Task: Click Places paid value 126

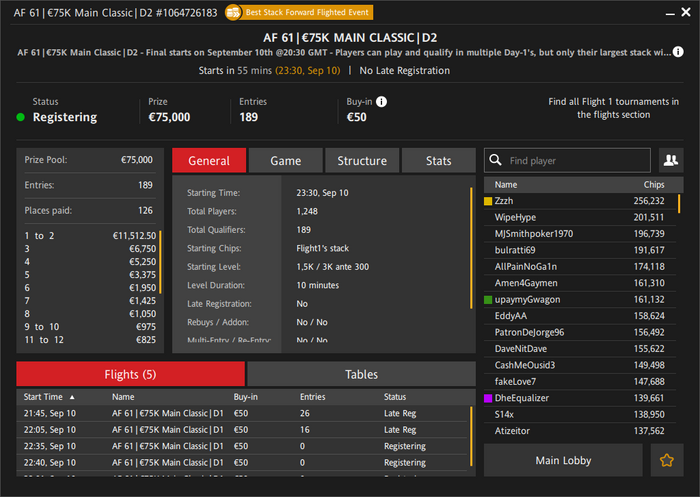Action: [x=145, y=210]
